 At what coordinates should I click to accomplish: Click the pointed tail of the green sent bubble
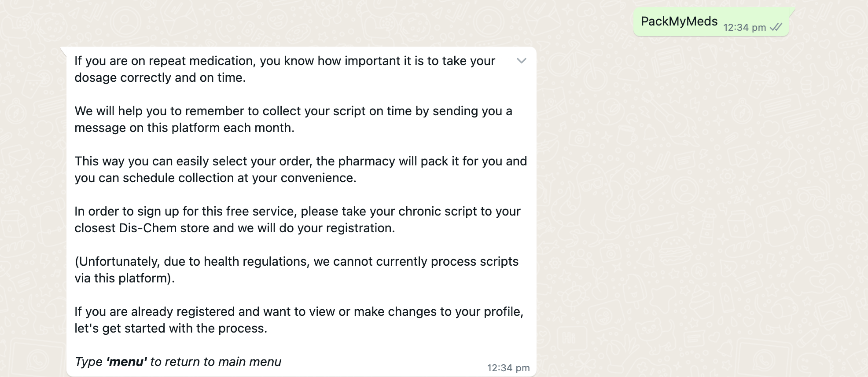792,11
